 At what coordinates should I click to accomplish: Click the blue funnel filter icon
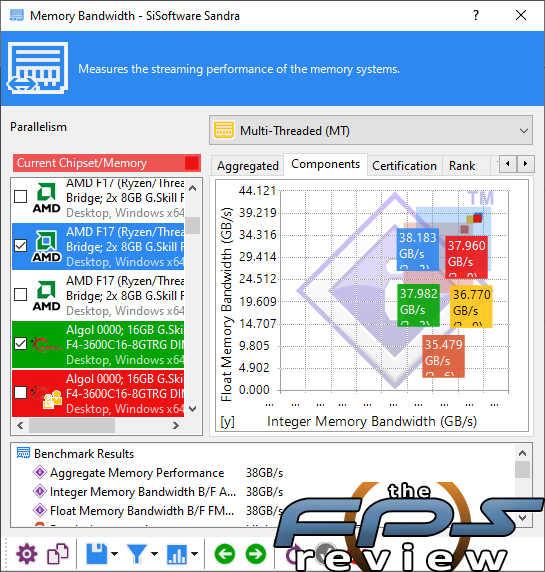point(136,554)
